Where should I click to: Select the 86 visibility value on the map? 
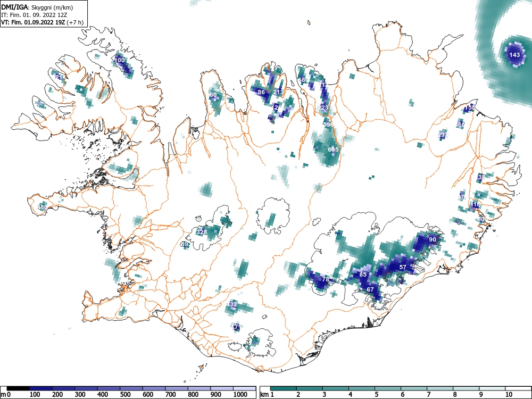click(x=261, y=92)
